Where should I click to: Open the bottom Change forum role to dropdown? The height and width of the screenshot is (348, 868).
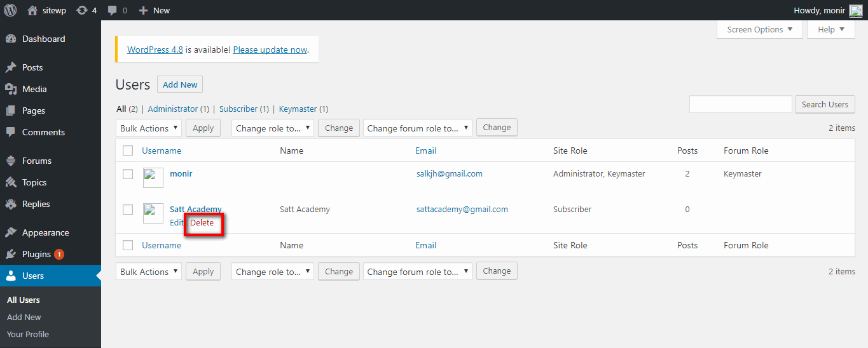pyautogui.click(x=418, y=271)
